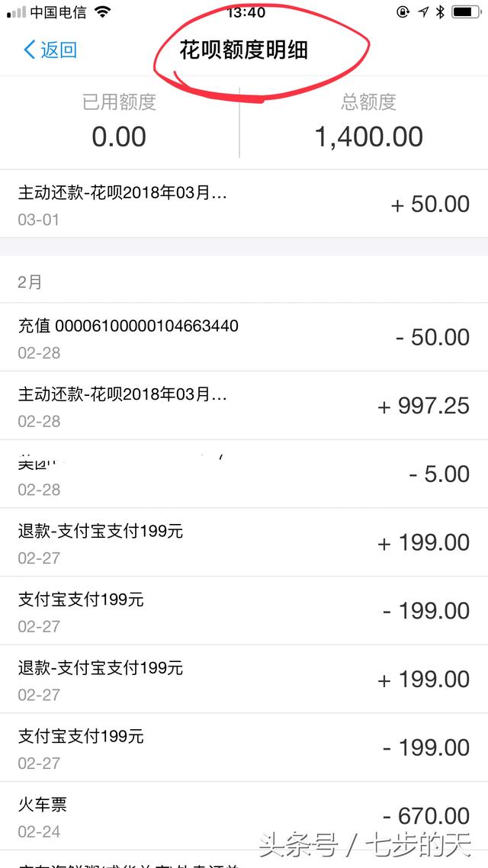Viewport: 488px width, 868px height.
Task: Tap the rotation lock status icon
Action: tap(403, 12)
